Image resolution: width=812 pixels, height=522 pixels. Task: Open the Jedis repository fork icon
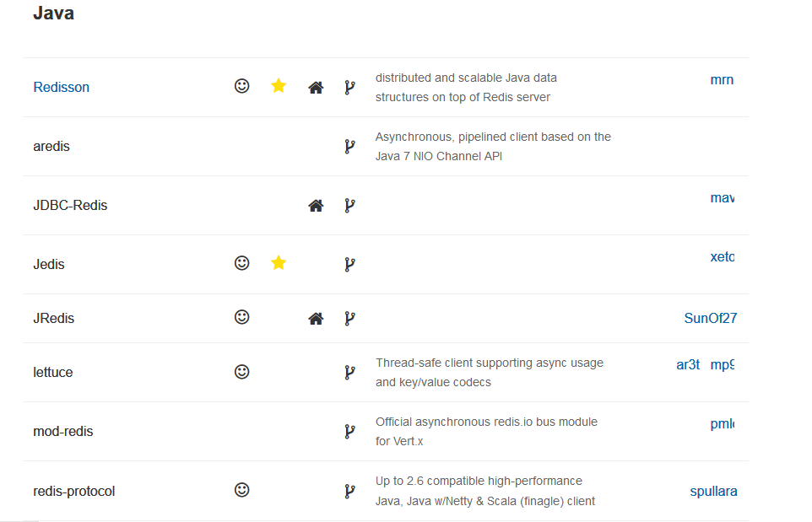349,264
